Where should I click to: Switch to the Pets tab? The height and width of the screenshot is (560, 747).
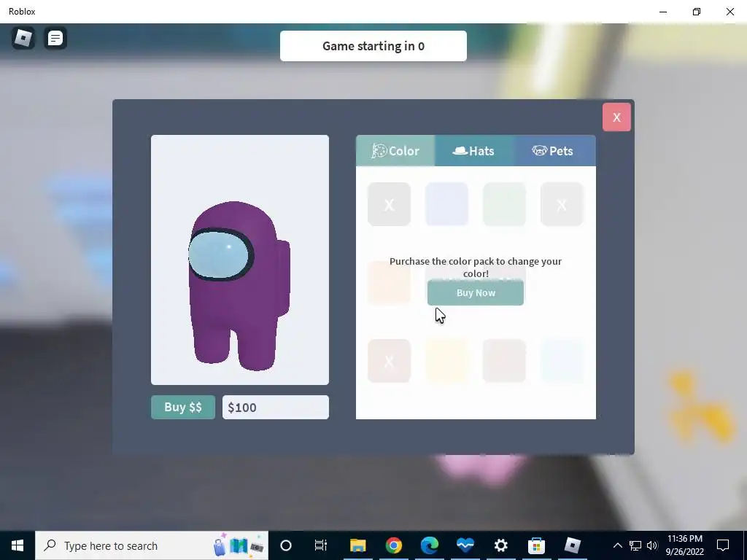pos(555,150)
